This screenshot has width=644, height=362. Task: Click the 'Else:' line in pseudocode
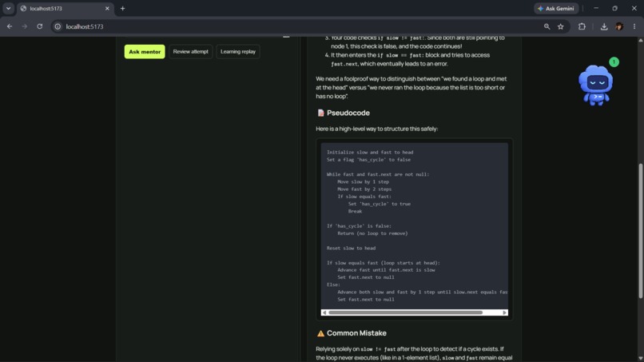[x=333, y=284]
